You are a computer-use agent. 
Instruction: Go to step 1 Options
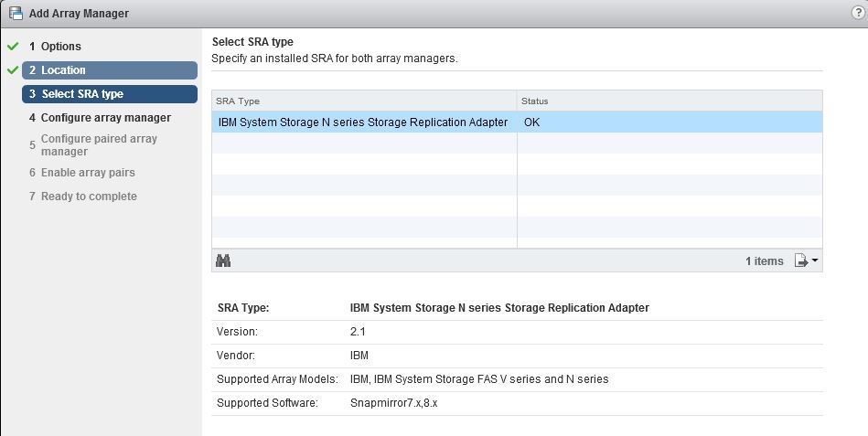tap(55, 47)
